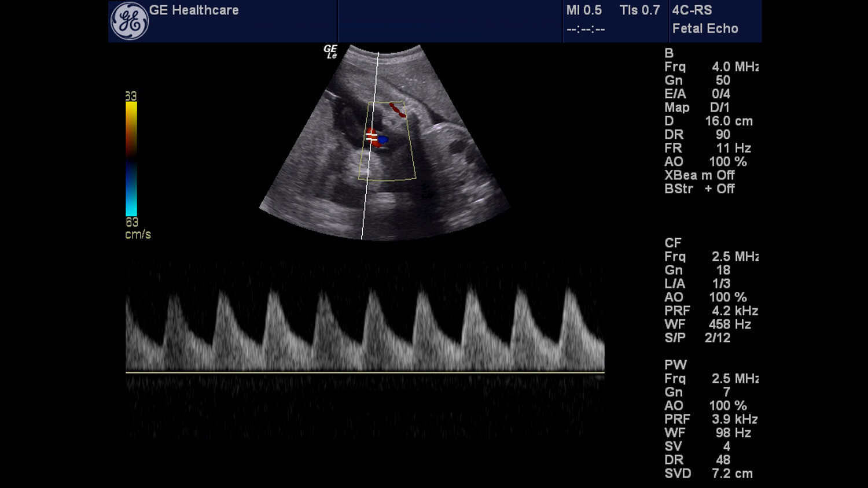Click the Fetal Echo preset label
The height and width of the screenshot is (488, 868).
pos(705,28)
